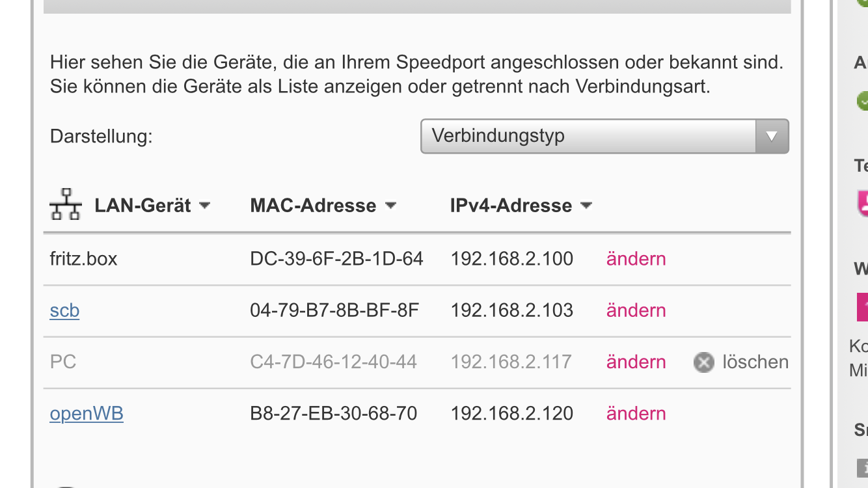Click the pink square icon under W heading
868x488 pixels.
coord(863,306)
